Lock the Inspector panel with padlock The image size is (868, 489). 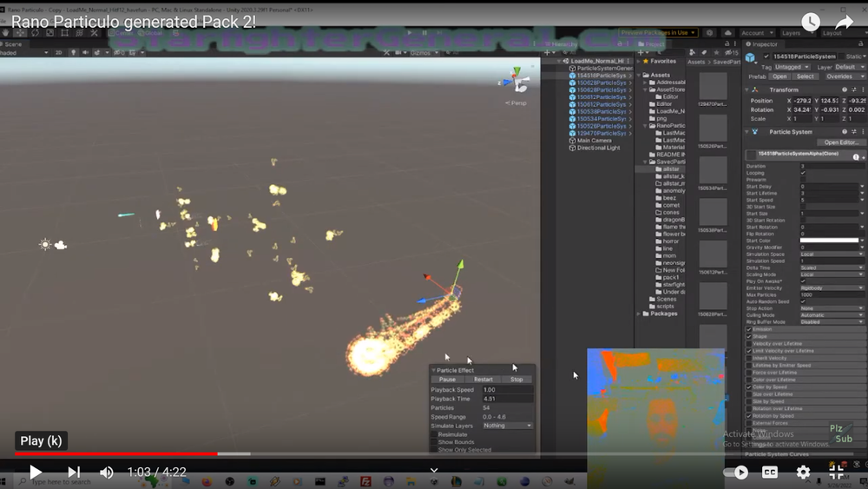pos(861,43)
